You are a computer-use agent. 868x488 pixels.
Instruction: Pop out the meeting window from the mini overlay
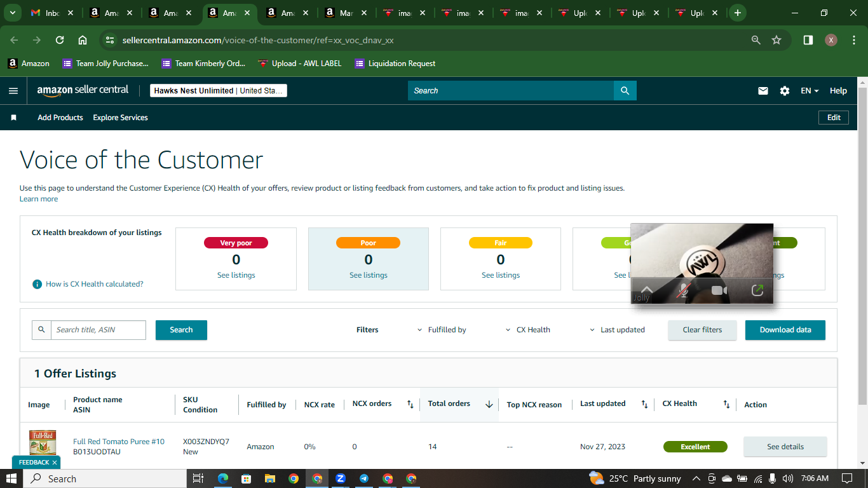point(757,290)
